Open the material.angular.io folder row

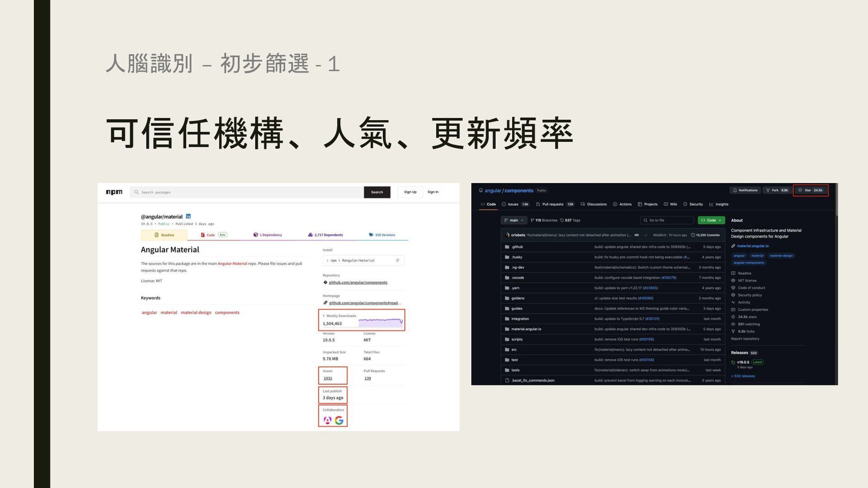click(x=613, y=329)
